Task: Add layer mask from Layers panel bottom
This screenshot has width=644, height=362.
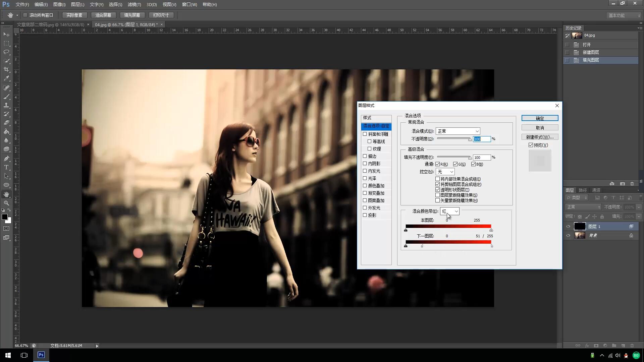Action: [596, 345]
